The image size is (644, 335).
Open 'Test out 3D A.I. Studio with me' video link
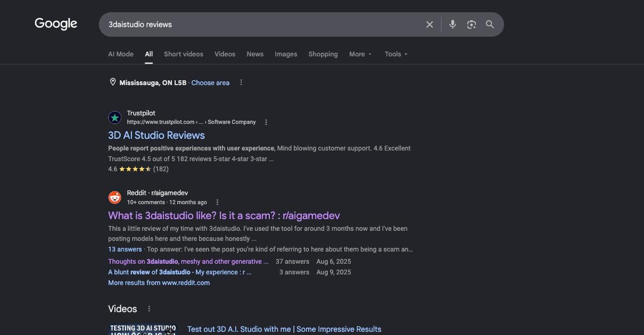coord(284,329)
